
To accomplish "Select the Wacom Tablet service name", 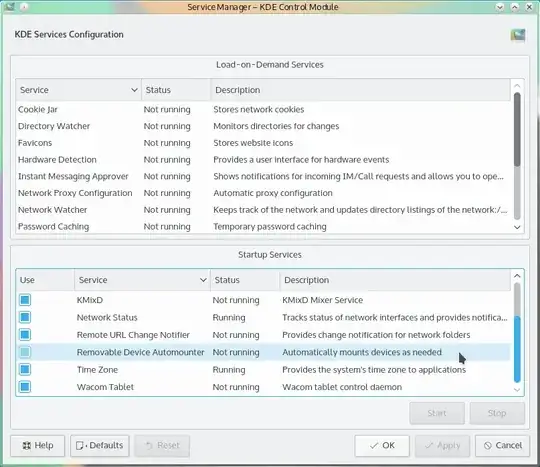I will tap(105, 387).
